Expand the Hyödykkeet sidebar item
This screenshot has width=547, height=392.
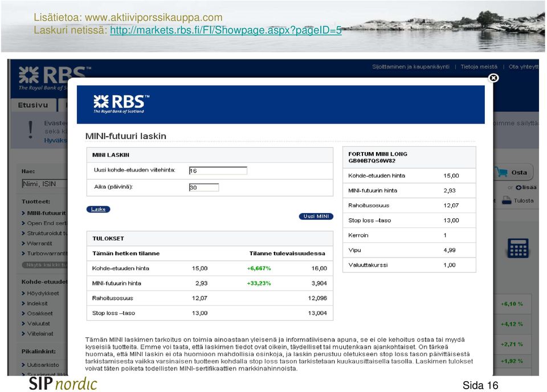tap(40, 293)
